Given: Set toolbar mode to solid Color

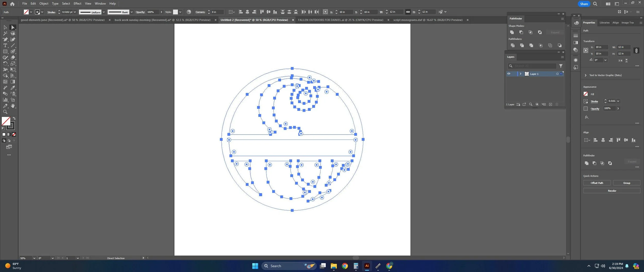Looking at the screenshot, I should coord(4,134).
